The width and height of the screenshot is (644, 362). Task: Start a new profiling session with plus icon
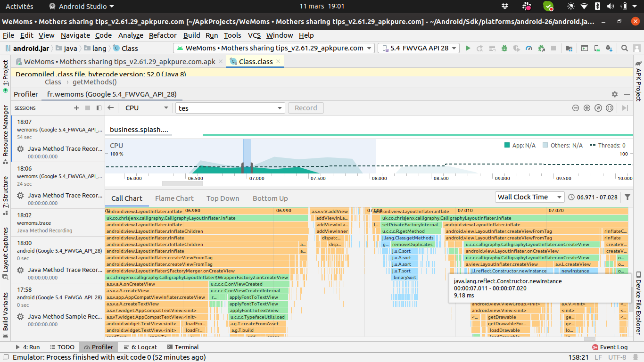point(76,108)
